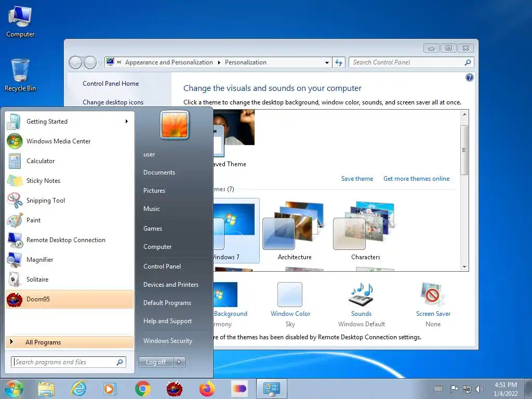Open Windows Security from Start menu
Image resolution: width=532 pixels, height=399 pixels.
168,341
